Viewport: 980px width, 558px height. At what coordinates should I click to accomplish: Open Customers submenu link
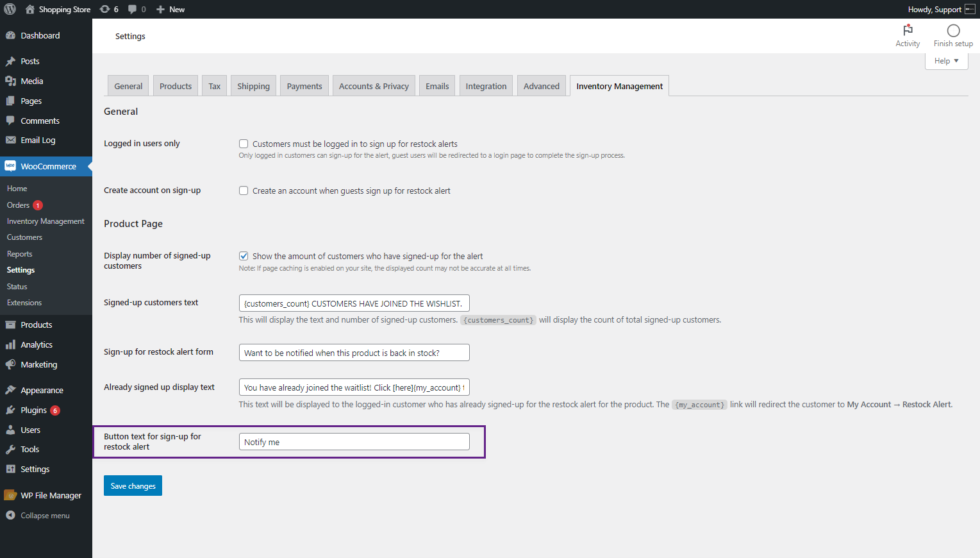pyautogui.click(x=24, y=237)
